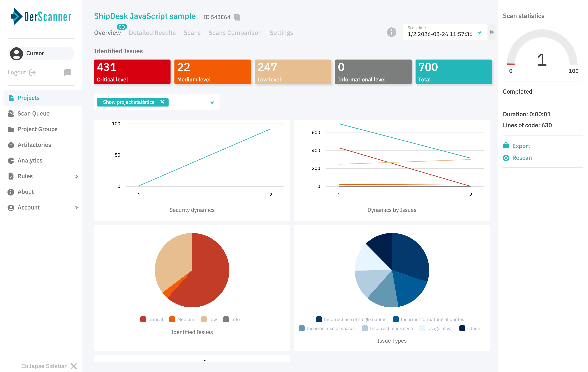Click the Duration: 0:00:01 text
This screenshot has width=588, height=372.
tap(527, 114)
